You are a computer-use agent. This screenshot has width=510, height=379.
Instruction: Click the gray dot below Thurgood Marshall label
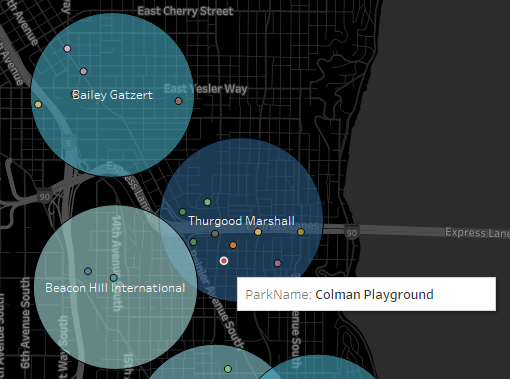click(x=215, y=234)
